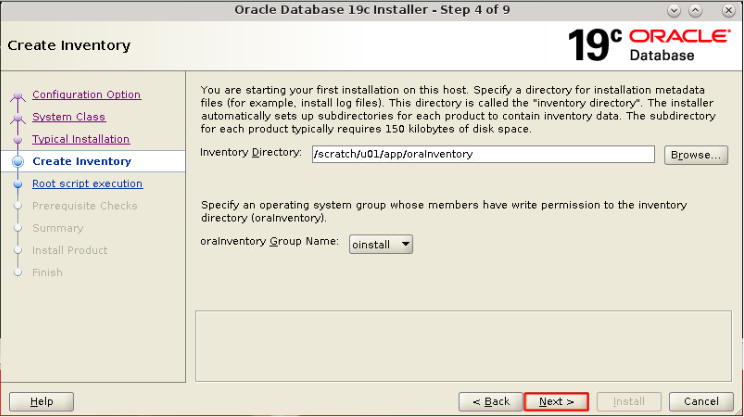Screen dimensions: 744x417
Task: Click the blue bullet beside Create Inventory
Action: point(17,161)
